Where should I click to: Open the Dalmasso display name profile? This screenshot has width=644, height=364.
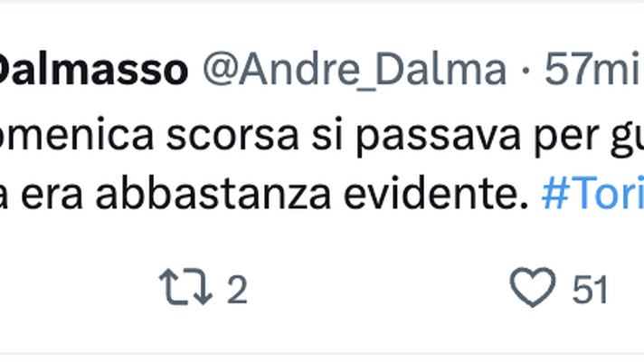92,69
